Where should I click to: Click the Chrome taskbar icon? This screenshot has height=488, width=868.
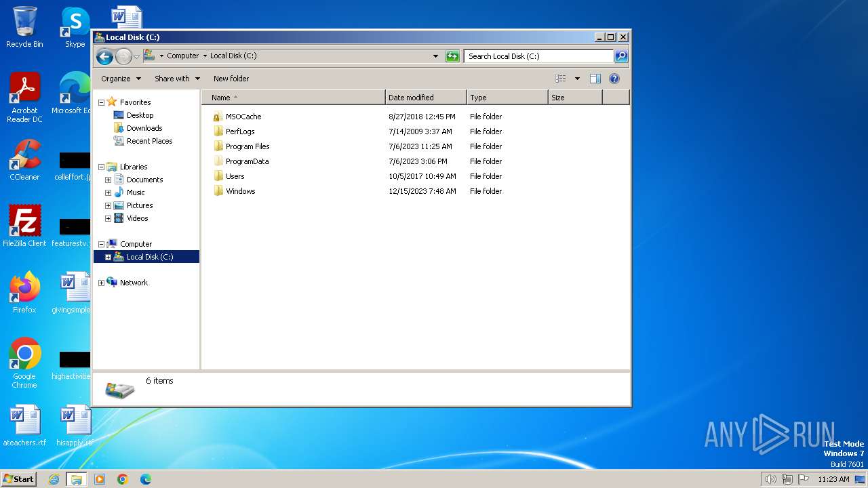coord(123,479)
